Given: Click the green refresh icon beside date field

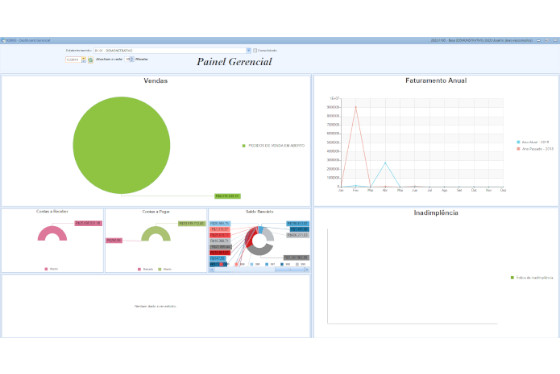Looking at the screenshot, I should (x=91, y=60).
